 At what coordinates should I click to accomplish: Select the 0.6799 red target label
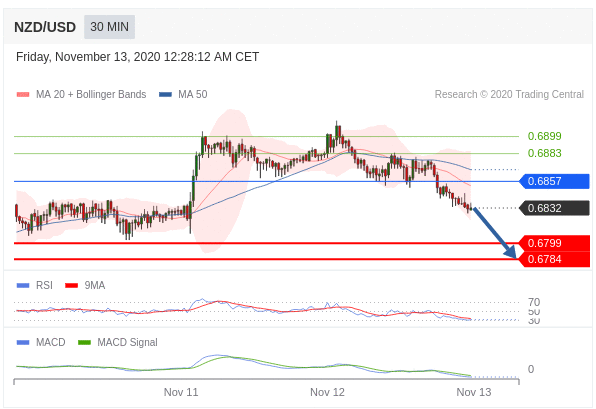[554, 243]
